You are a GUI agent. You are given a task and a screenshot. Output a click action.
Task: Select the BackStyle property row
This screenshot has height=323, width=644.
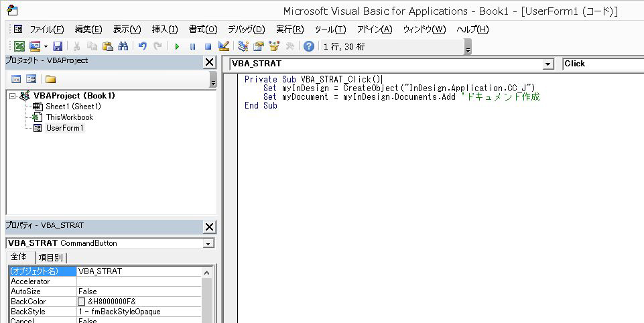[x=105, y=312]
